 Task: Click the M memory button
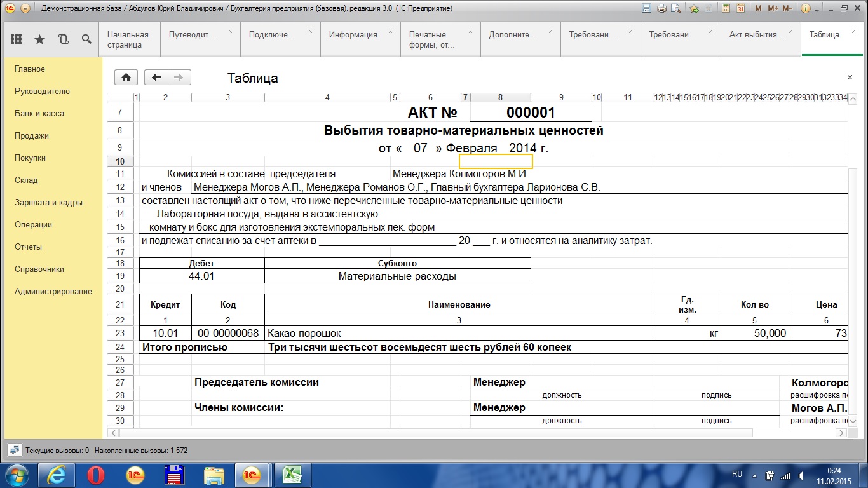click(758, 9)
